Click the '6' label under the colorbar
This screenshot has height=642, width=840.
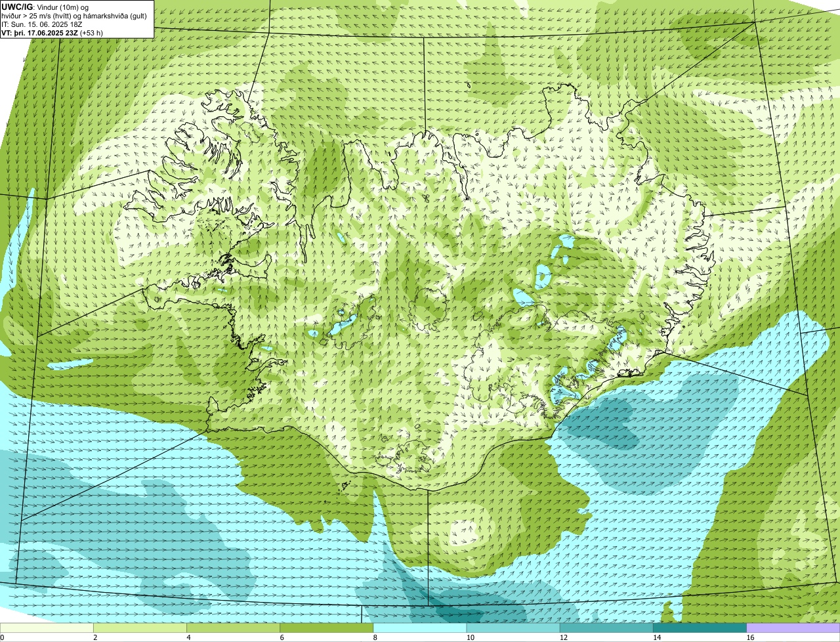tap(282, 637)
